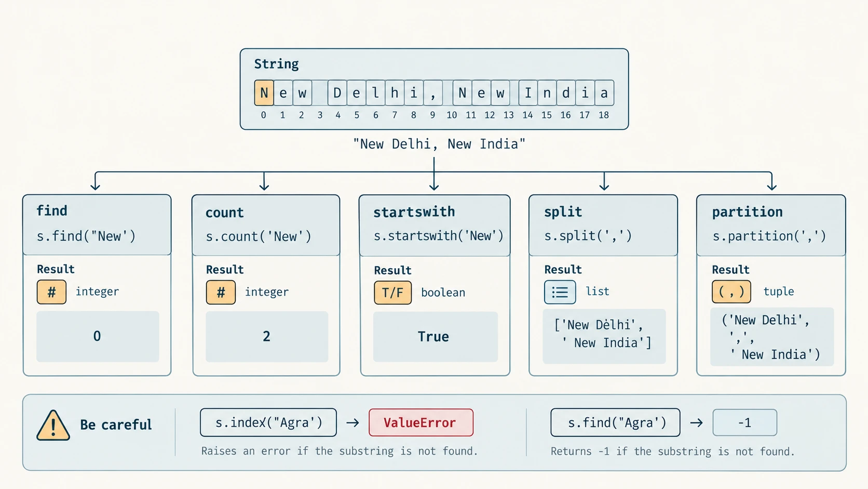This screenshot has height=489, width=868.
Task: Select the 'd' character cell in India
Action: (x=566, y=93)
